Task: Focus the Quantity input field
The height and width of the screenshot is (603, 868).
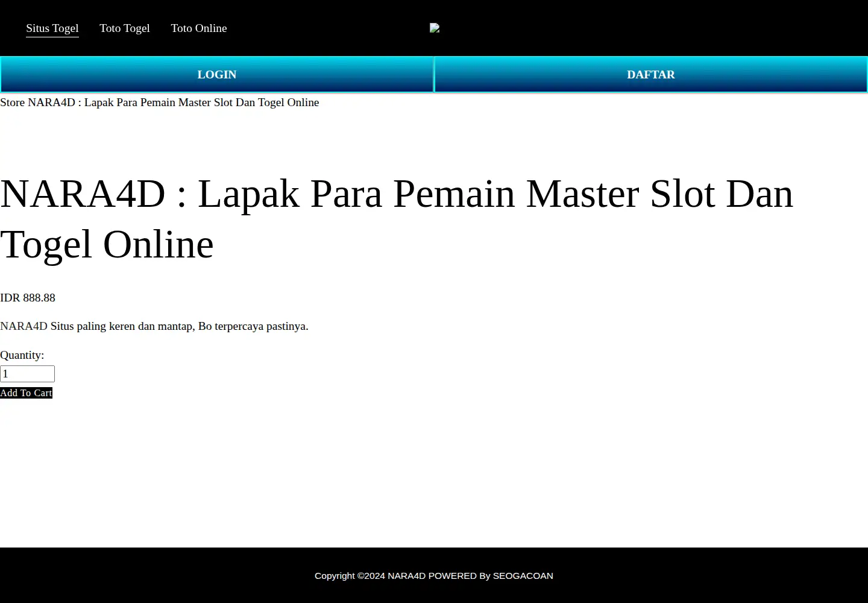Action: pyautogui.click(x=27, y=374)
